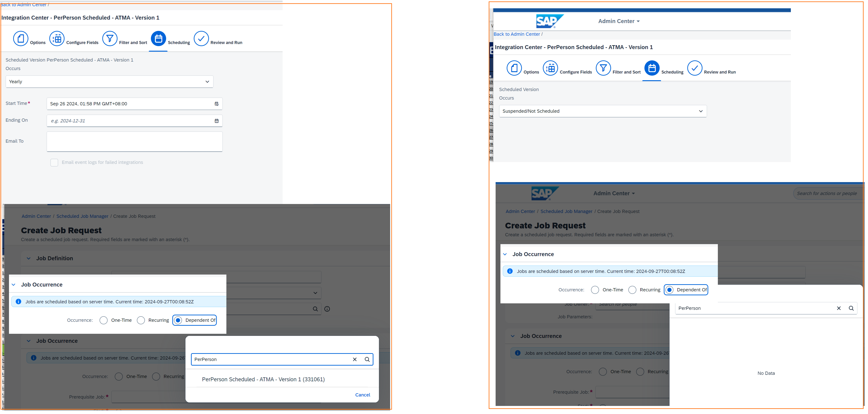Open the Scheduled Job Manager breadcrumb, right screenshot
This screenshot has width=868, height=414.
pos(567,212)
